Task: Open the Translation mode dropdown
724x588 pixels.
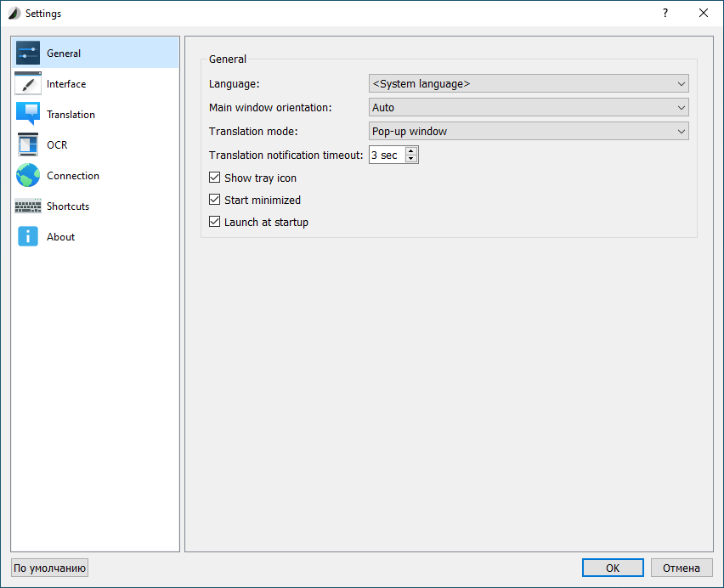Action: [x=529, y=132]
